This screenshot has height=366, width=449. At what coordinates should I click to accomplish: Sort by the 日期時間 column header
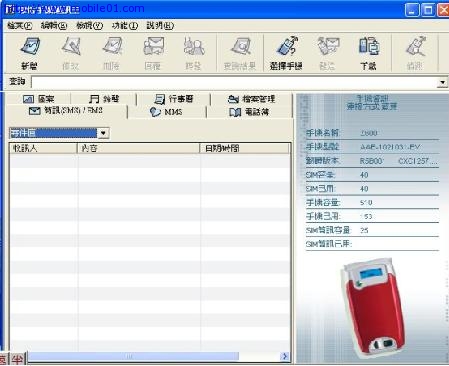245,148
